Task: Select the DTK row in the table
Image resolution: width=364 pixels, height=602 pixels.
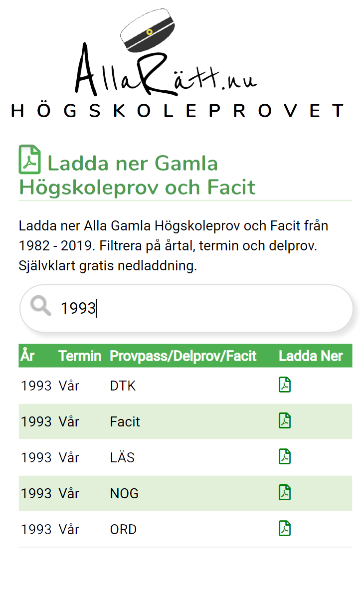Action: click(123, 385)
